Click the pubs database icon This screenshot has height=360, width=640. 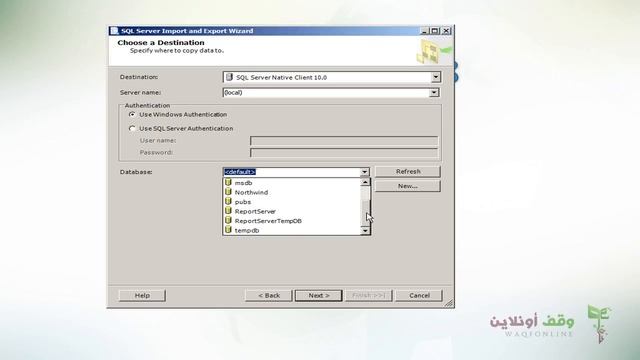point(228,201)
